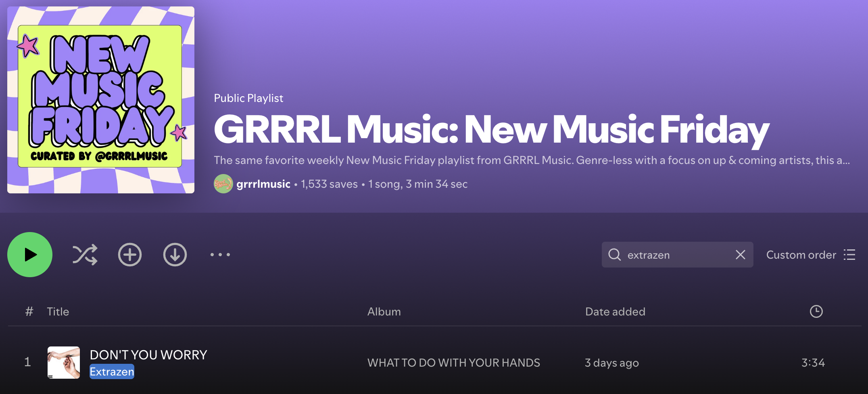Open the Extrazen artist page
This screenshot has height=394, width=868.
[x=112, y=371]
